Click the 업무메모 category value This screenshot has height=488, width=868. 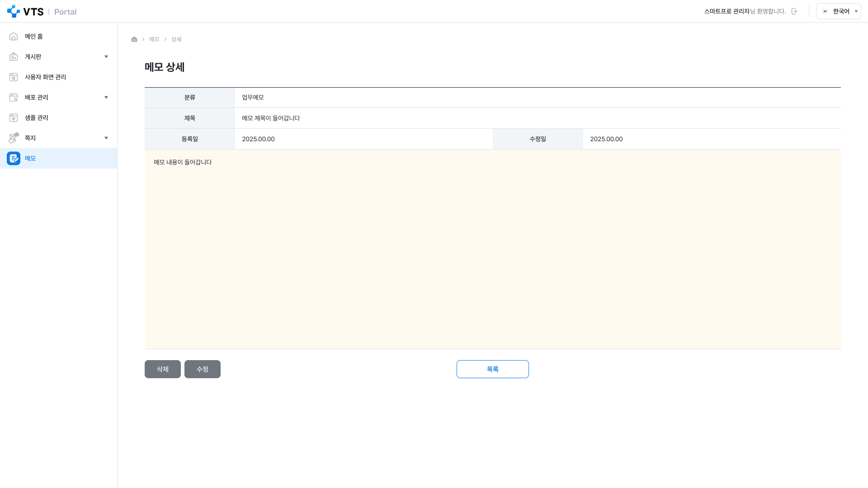point(253,98)
